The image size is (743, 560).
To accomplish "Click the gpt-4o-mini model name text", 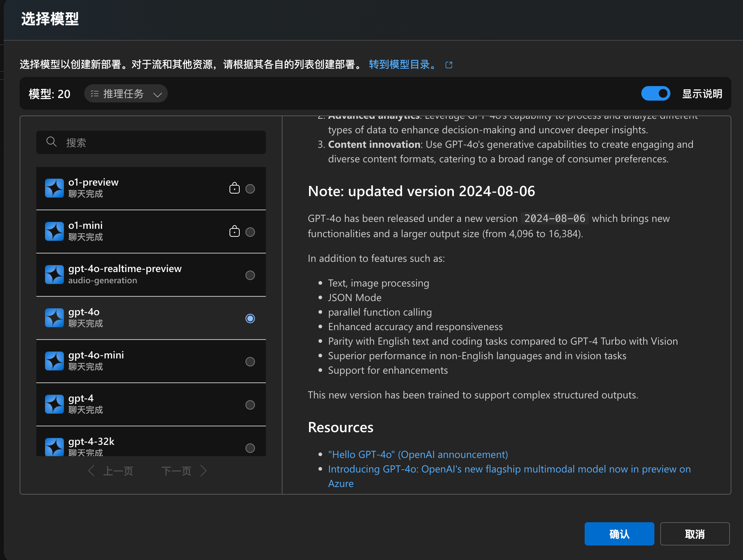I will [x=96, y=355].
